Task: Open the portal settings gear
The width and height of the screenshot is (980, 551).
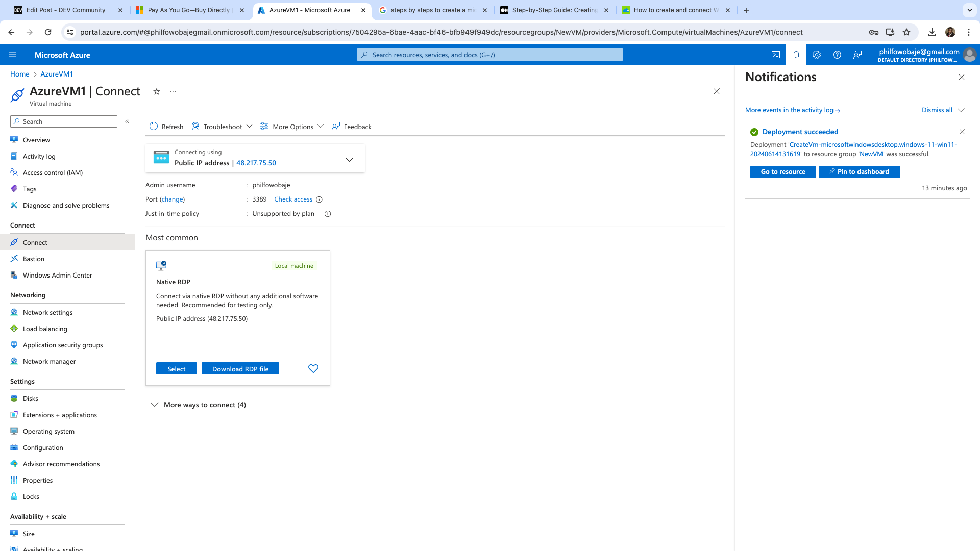Action: (816, 55)
